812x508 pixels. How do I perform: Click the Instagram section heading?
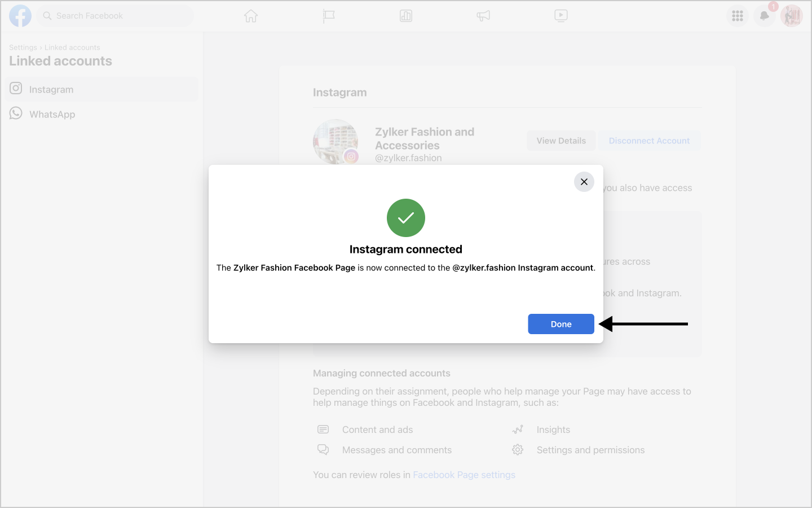click(339, 93)
